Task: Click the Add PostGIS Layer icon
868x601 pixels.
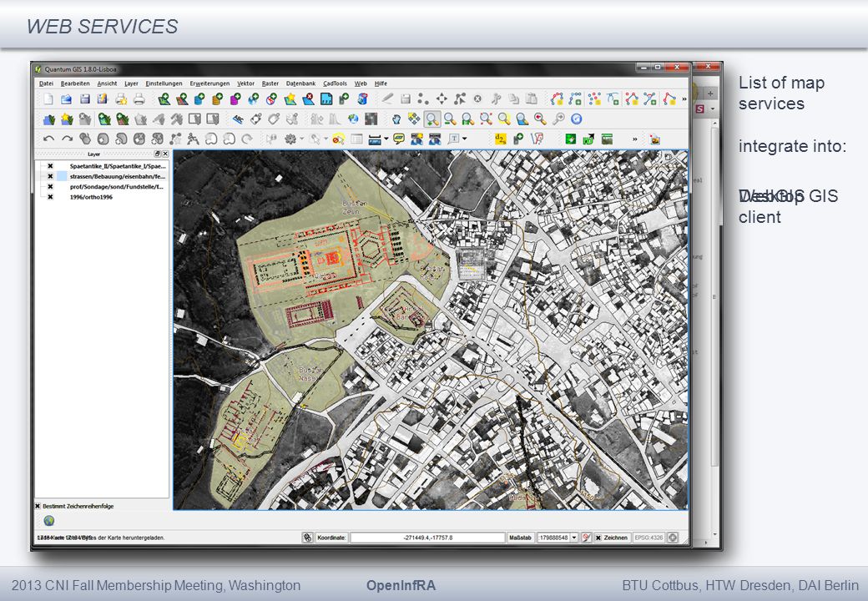Action: 199,99
